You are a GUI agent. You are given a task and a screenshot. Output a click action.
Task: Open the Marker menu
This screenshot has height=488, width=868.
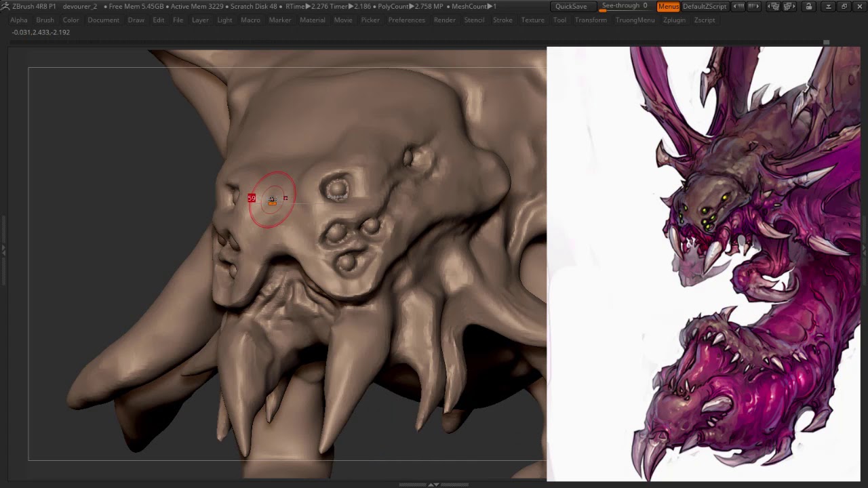click(x=279, y=20)
